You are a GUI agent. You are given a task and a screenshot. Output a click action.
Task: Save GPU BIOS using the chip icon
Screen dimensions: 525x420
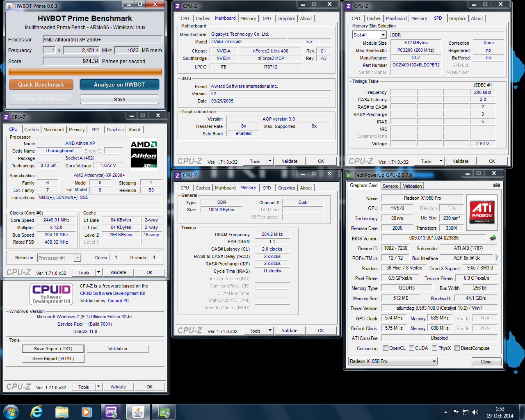click(493, 238)
